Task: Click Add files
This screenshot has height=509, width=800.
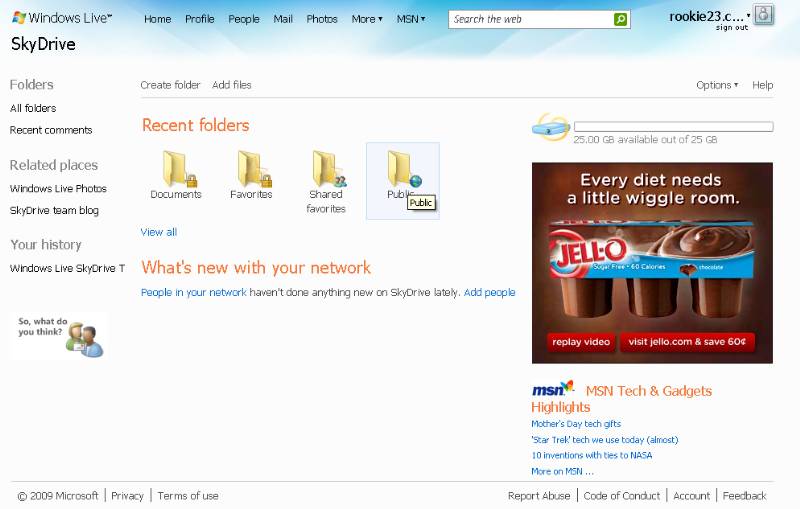Action: (x=232, y=85)
